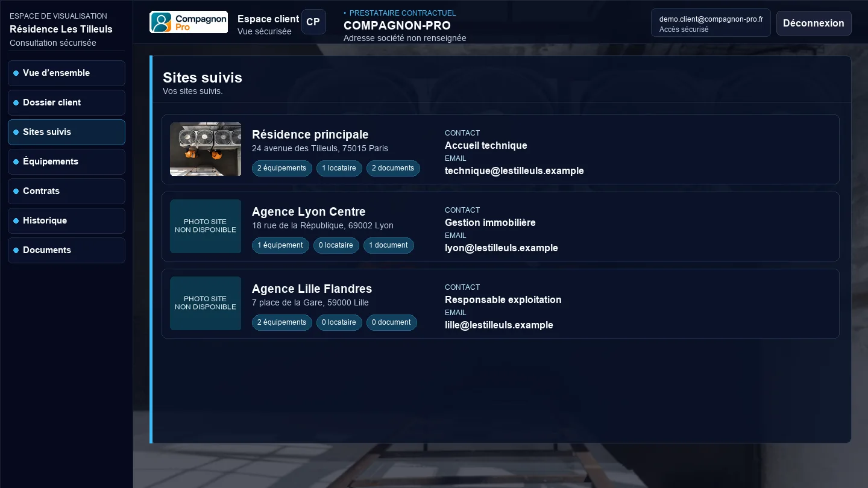Click the Espace client header label
The width and height of the screenshot is (868, 488).
(x=268, y=19)
